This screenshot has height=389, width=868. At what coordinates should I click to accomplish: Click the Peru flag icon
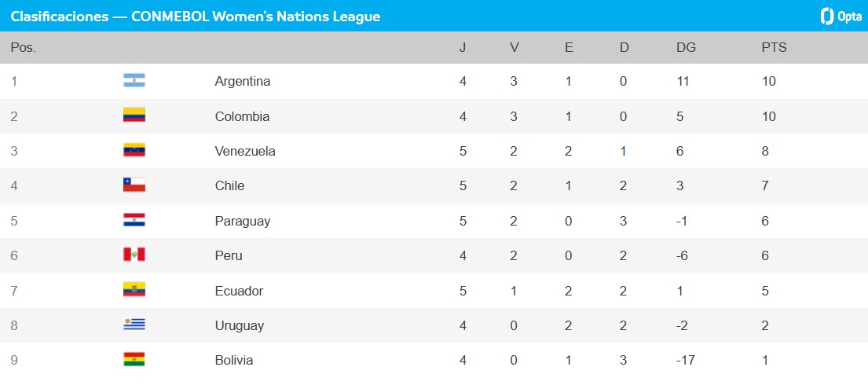(x=134, y=255)
